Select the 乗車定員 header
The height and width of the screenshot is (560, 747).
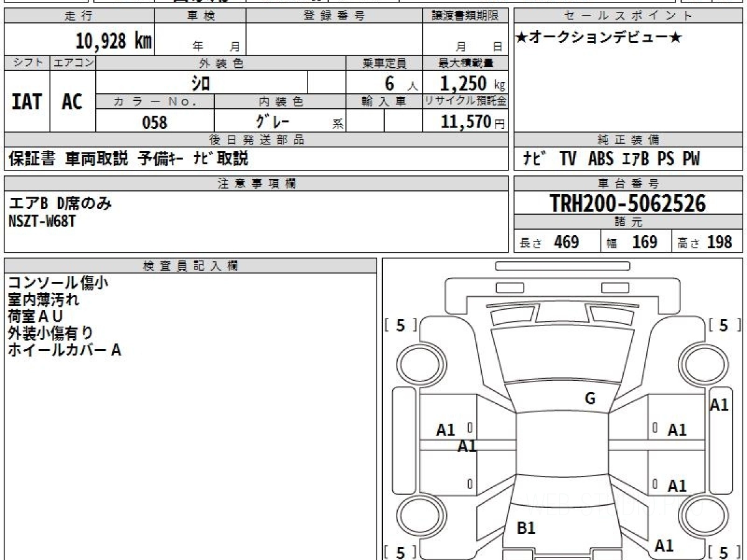384,63
